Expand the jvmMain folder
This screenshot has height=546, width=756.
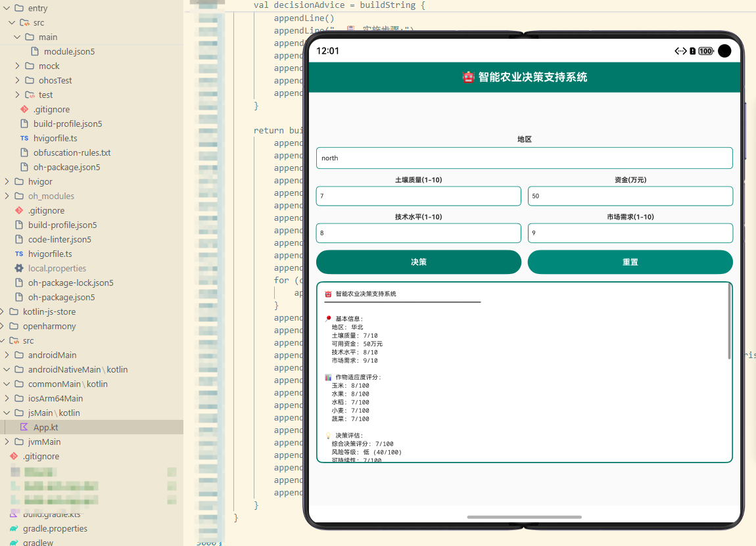[7, 442]
